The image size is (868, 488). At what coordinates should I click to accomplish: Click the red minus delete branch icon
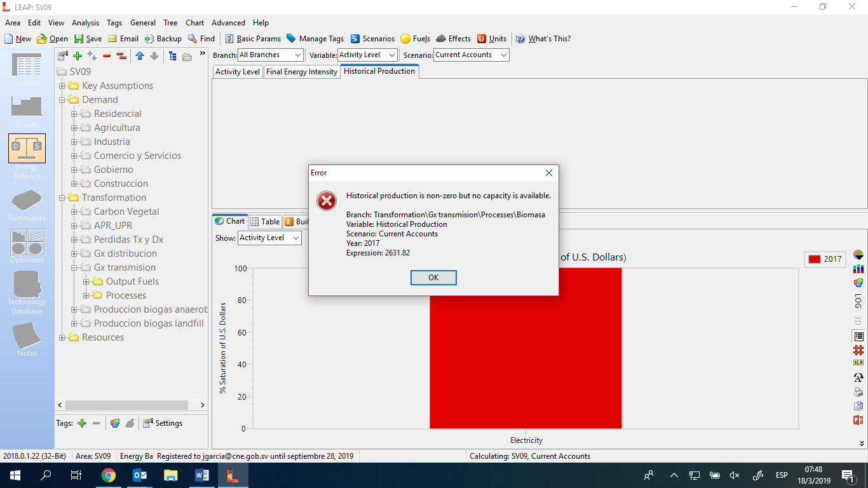click(x=107, y=56)
